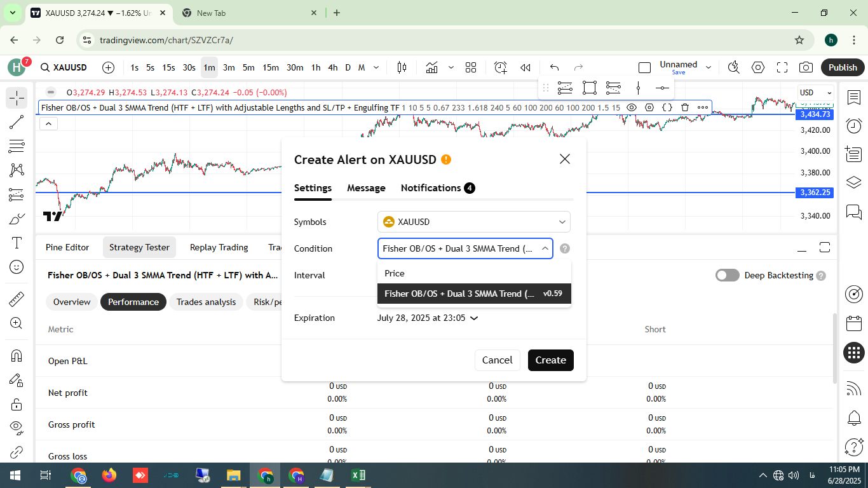Choose the Fisher OB/OS strategy condition
Viewport: 868px width, 488px height.
pyautogui.click(x=474, y=294)
